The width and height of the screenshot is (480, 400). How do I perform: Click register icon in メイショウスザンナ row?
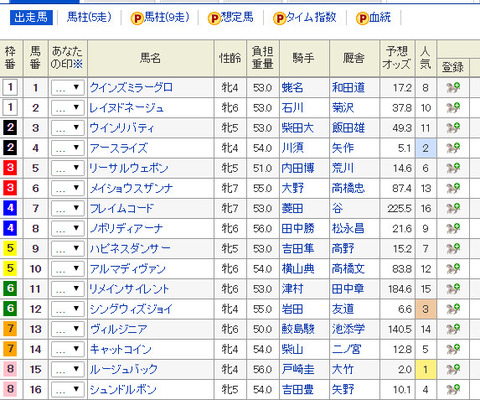click(x=453, y=188)
